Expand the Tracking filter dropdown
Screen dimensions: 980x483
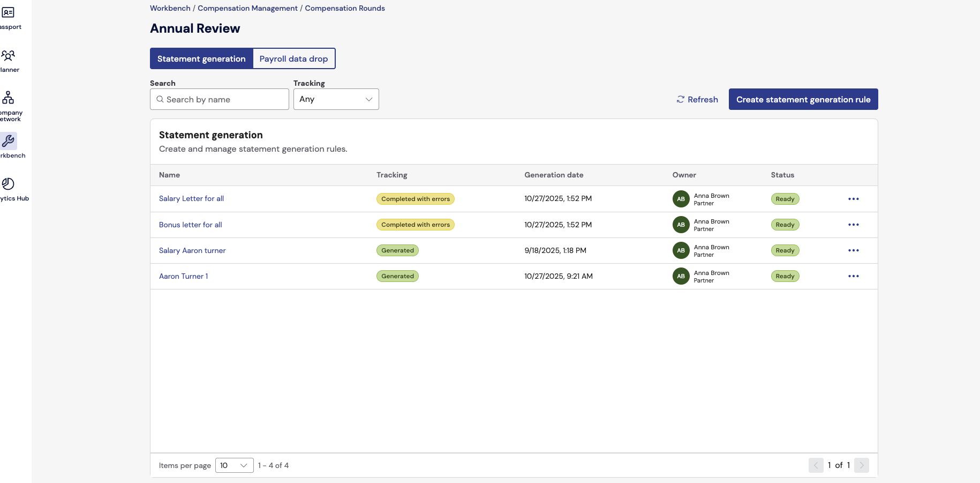336,99
